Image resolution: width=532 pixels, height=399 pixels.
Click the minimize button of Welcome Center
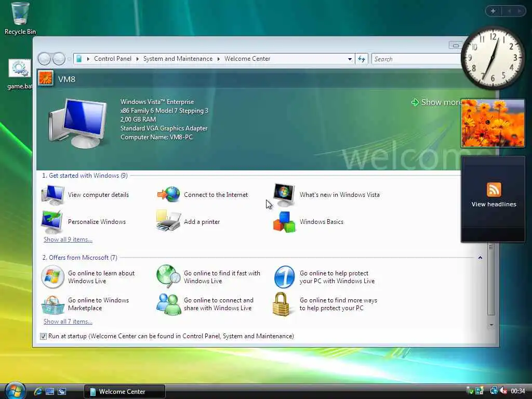[x=456, y=46]
